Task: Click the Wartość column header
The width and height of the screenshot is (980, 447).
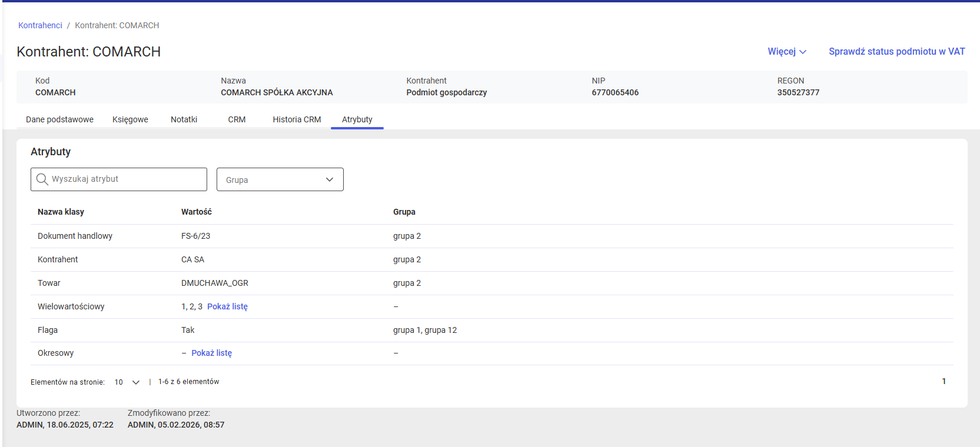Action: point(196,212)
